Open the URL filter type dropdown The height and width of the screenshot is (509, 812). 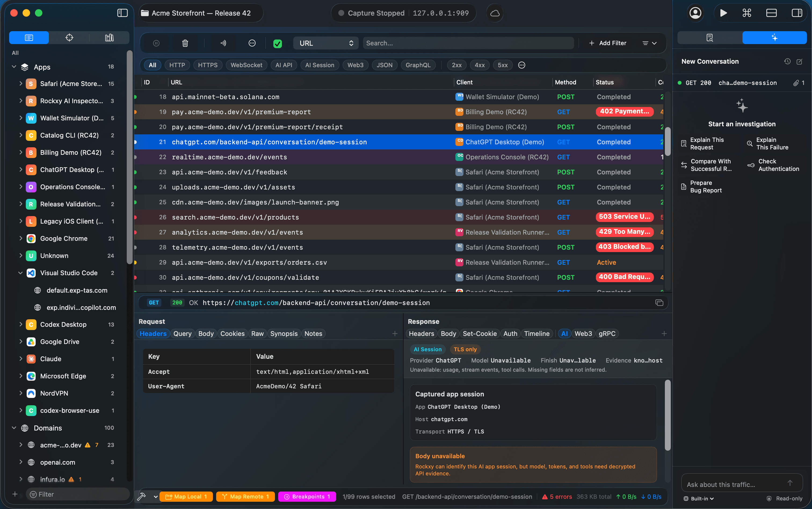(326, 43)
